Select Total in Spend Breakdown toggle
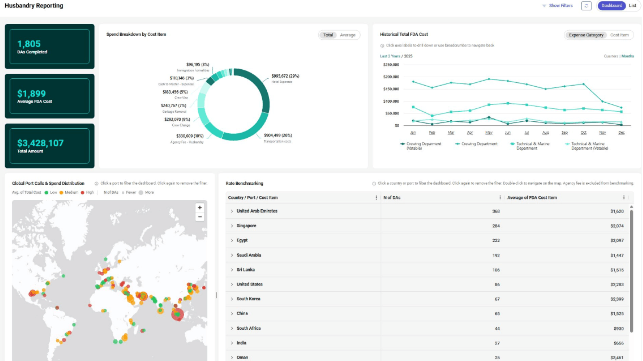Image resolution: width=643 pixels, height=361 pixels. (328, 35)
